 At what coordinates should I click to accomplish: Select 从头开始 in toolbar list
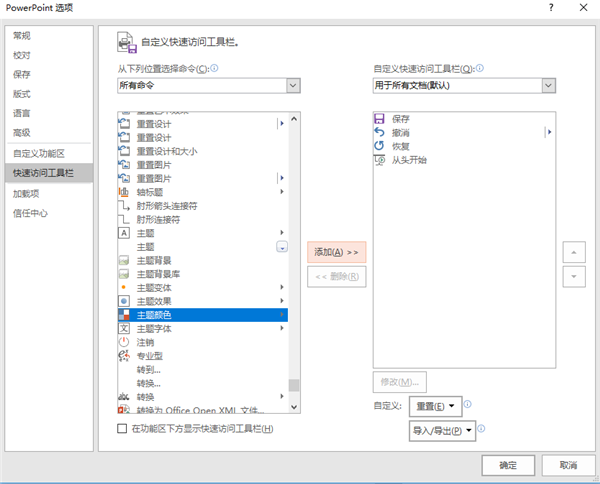click(409, 160)
